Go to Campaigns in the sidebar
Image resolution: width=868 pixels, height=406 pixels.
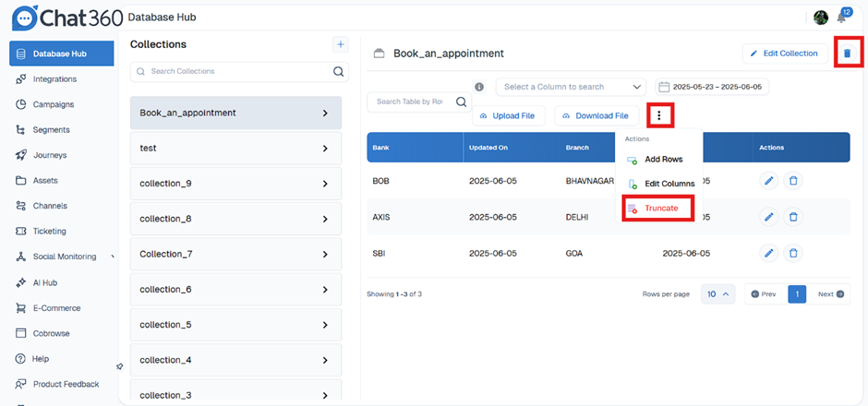coord(53,104)
